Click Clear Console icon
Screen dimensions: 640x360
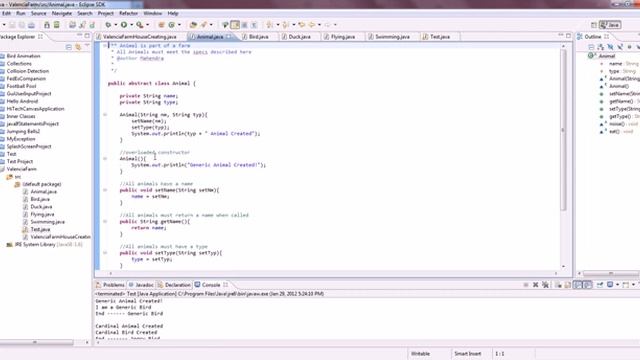coord(558,284)
